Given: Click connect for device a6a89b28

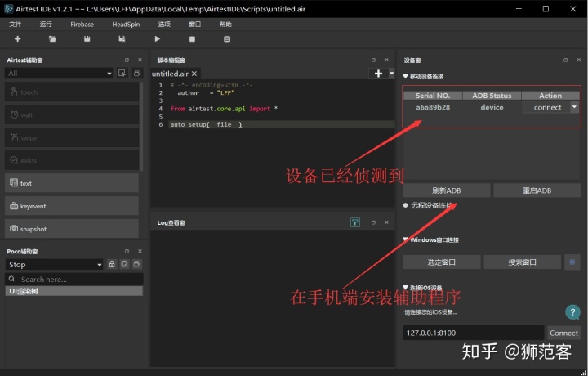Looking at the screenshot, I should tap(547, 107).
